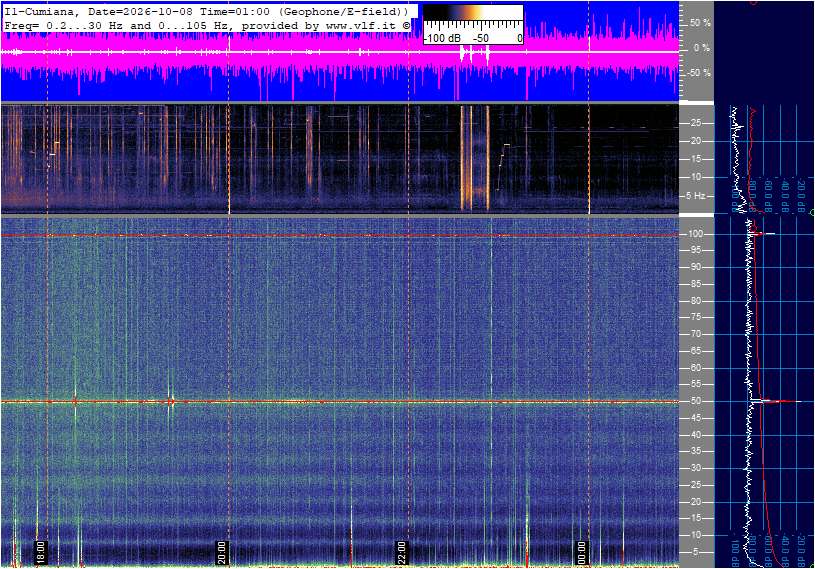The width and height of the screenshot is (815, 569).
Task: Click the "-100 dB" color scale label
Action: point(442,38)
